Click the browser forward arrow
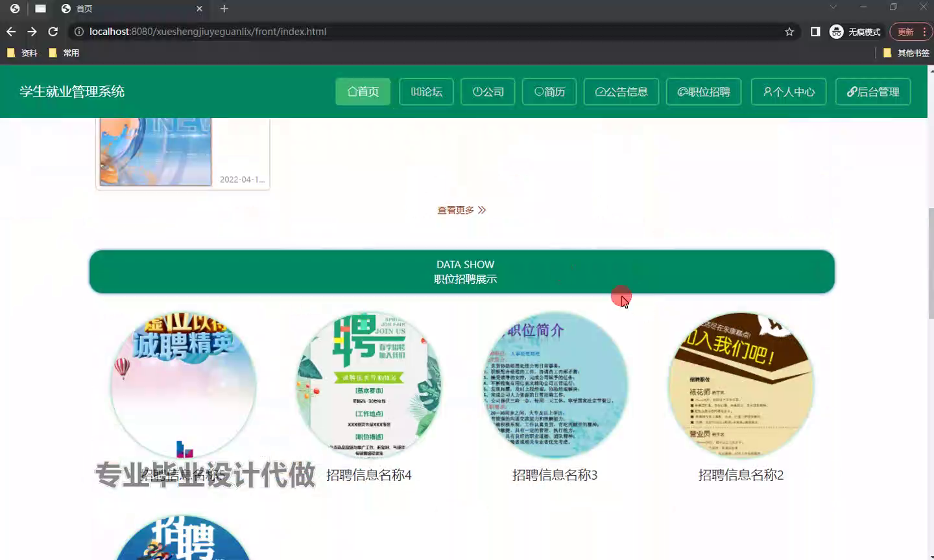The height and width of the screenshot is (560, 934). (x=32, y=32)
